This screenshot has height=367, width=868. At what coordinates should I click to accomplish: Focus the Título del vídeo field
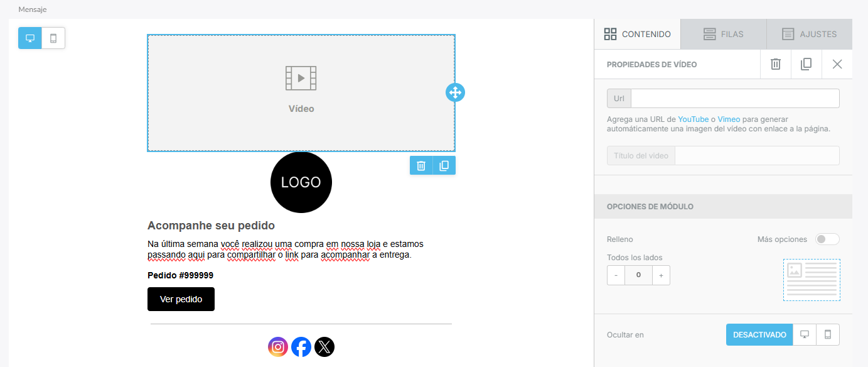[x=757, y=155]
